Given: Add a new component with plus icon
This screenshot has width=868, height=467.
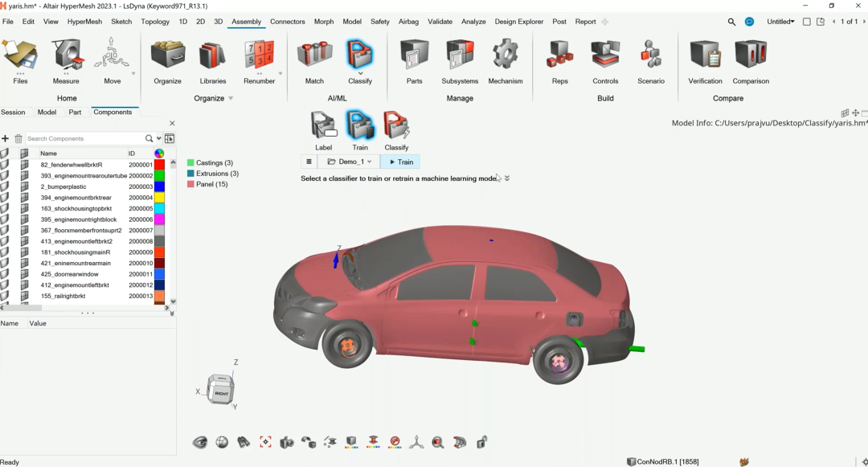Looking at the screenshot, I should pyautogui.click(x=5, y=138).
